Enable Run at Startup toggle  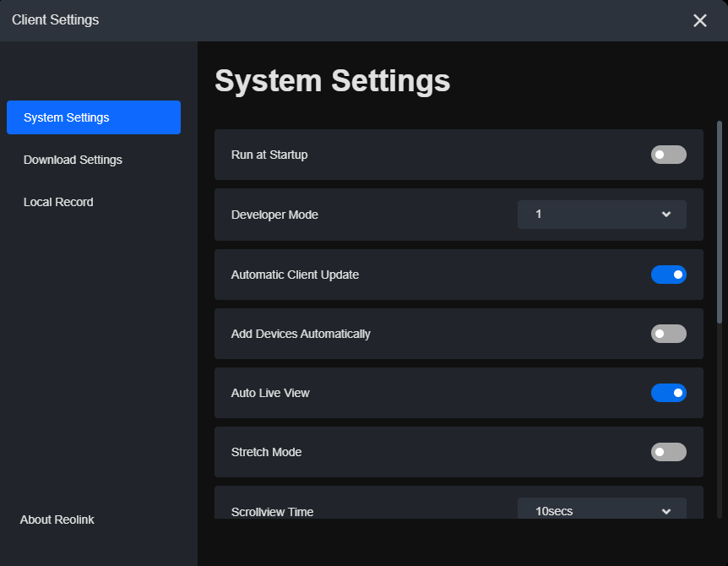(x=669, y=155)
